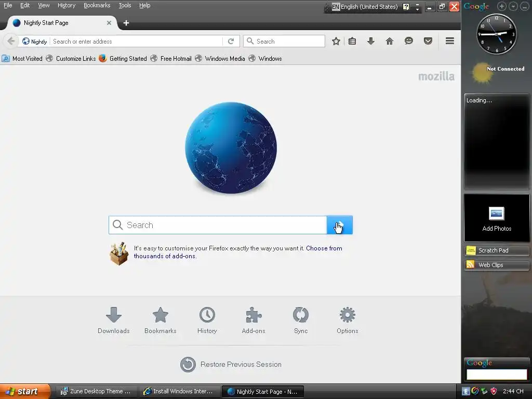Click the Not Connected weather gadget
This screenshot has height=399, width=532.
tap(497, 72)
